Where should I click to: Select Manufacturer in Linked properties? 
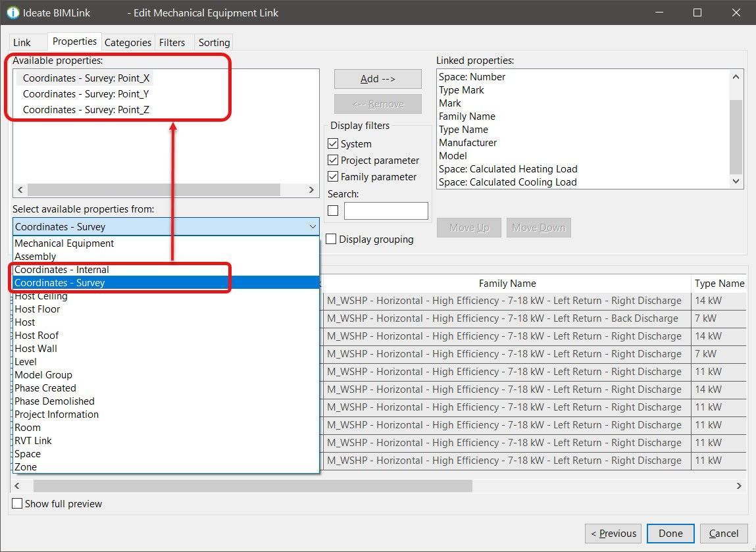468,143
